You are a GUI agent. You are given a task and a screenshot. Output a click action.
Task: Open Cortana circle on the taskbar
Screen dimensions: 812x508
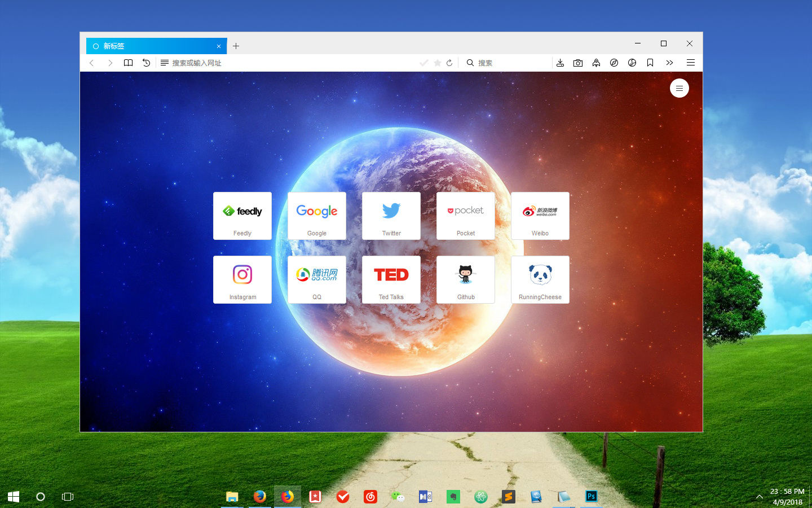point(41,497)
